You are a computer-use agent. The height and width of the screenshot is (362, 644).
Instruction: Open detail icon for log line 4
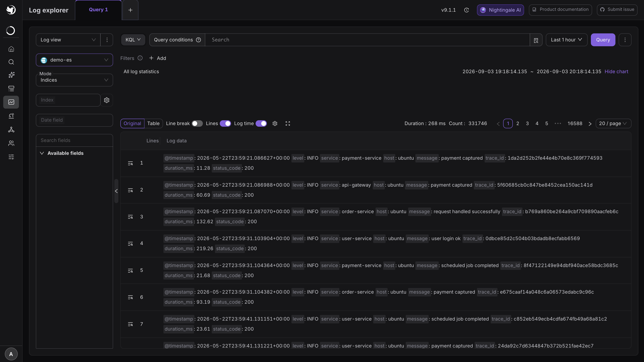coord(130,244)
